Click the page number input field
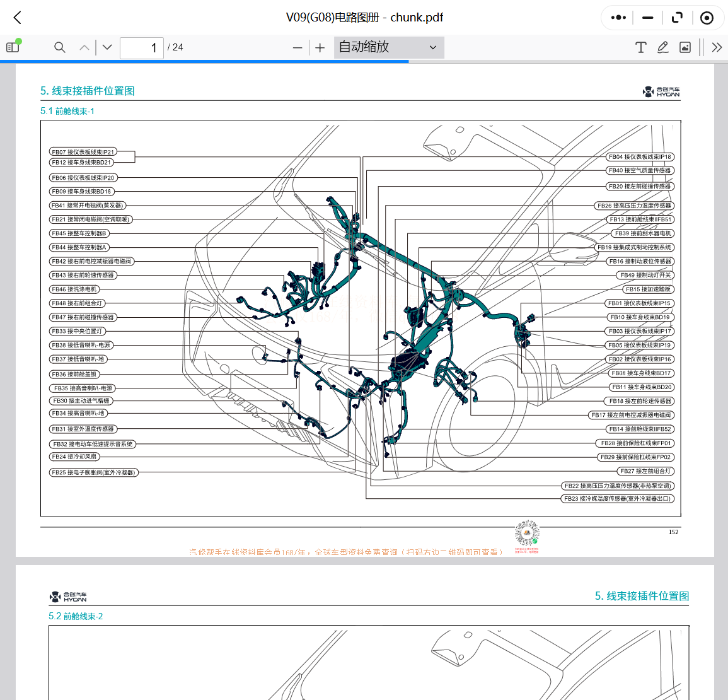 [x=141, y=47]
